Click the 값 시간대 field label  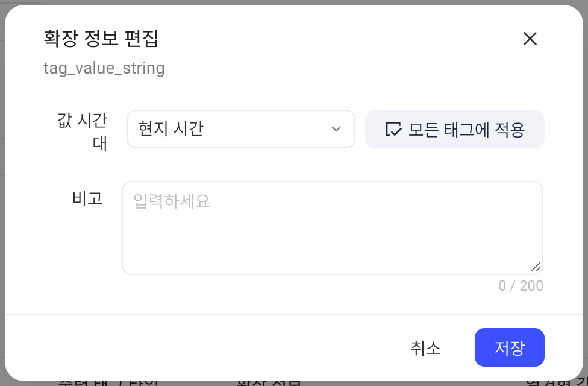83,131
